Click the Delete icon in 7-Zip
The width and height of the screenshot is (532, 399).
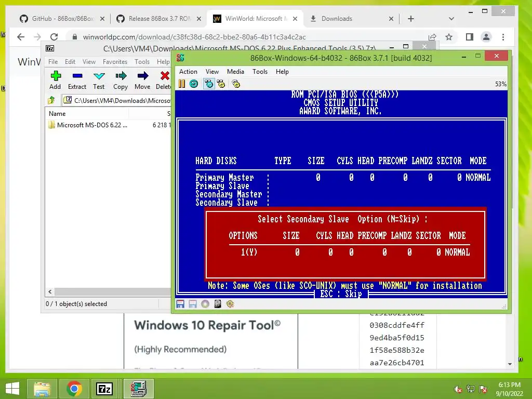click(x=164, y=81)
